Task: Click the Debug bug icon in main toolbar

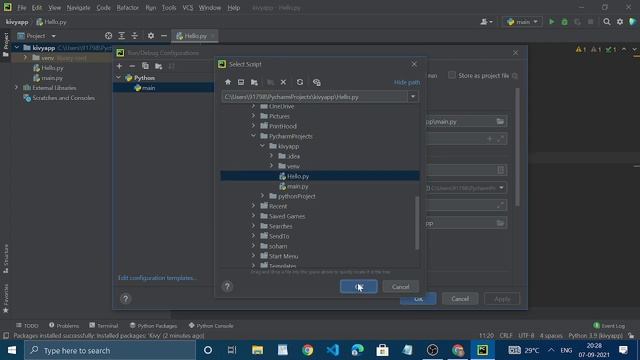Action: point(564,22)
